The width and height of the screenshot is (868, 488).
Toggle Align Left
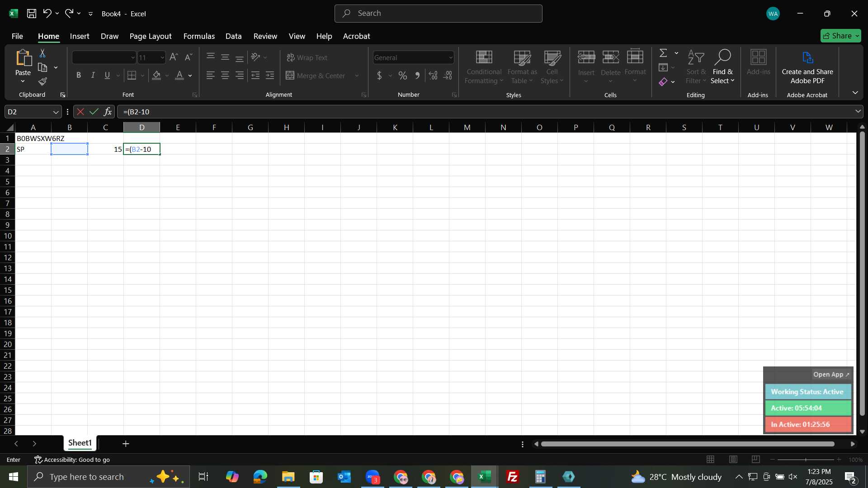point(211,75)
